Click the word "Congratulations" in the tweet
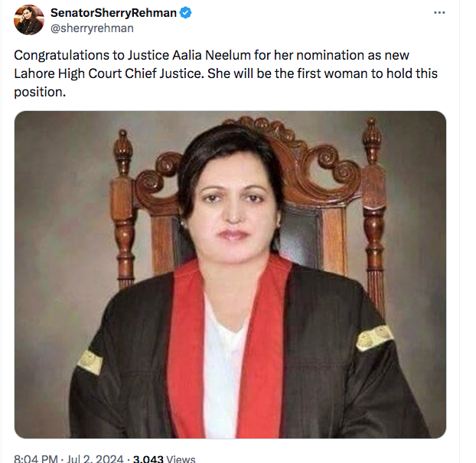 61,56
